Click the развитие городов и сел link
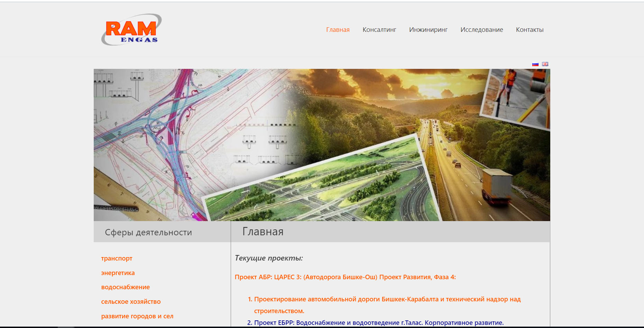Screen dimensions: 644x328 (137, 316)
